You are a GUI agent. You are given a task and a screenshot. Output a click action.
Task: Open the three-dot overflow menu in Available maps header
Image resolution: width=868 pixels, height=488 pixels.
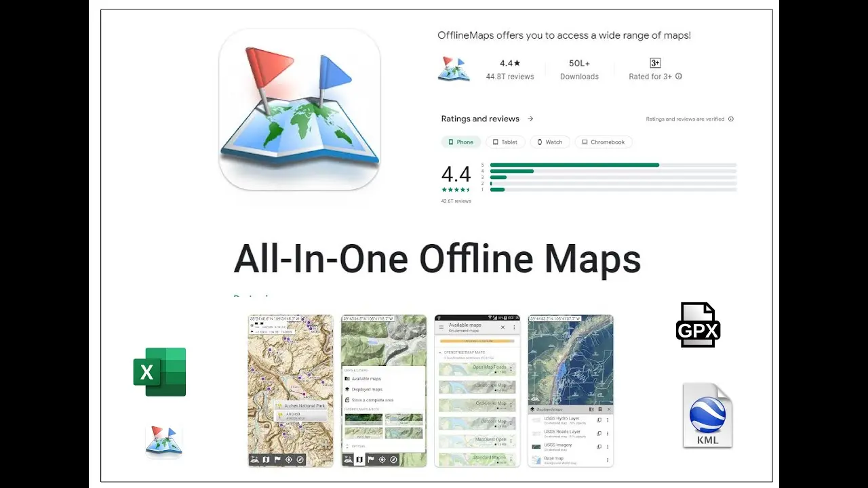[x=513, y=327]
